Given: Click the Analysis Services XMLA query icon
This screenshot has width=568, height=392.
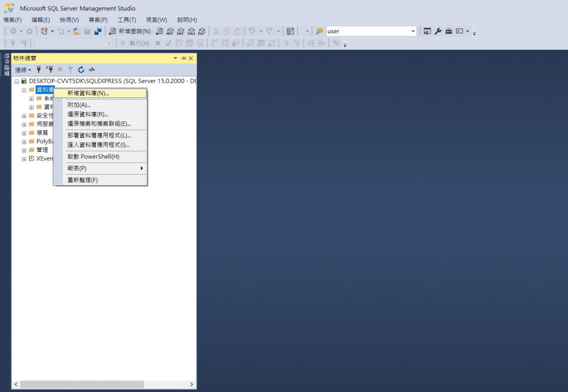Looking at the screenshot, I should [x=191, y=32].
